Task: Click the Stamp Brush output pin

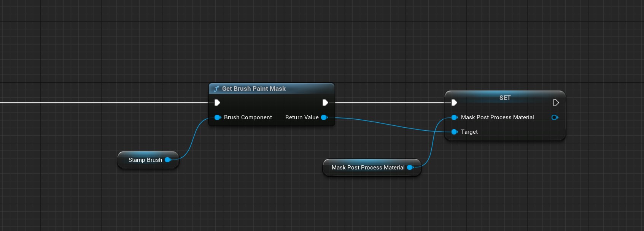Action: [x=167, y=160]
